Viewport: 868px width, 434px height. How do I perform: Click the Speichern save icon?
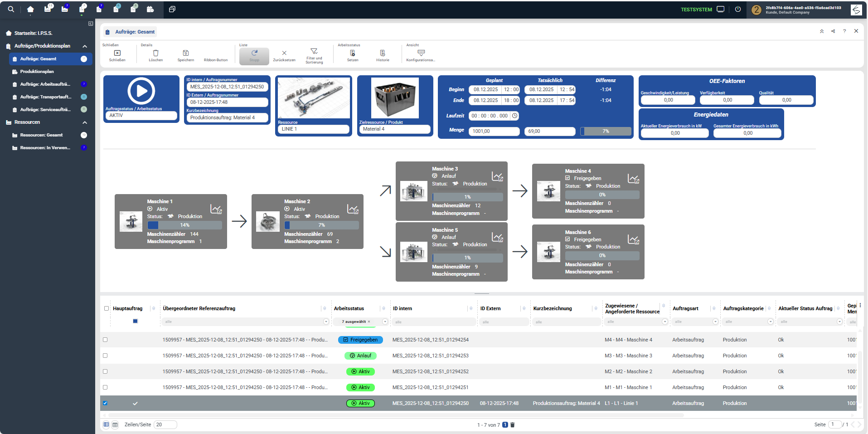[185, 53]
